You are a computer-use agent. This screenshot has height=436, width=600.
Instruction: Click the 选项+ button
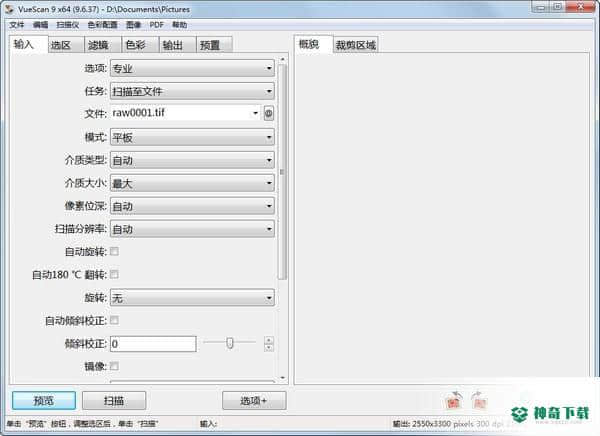(254, 400)
